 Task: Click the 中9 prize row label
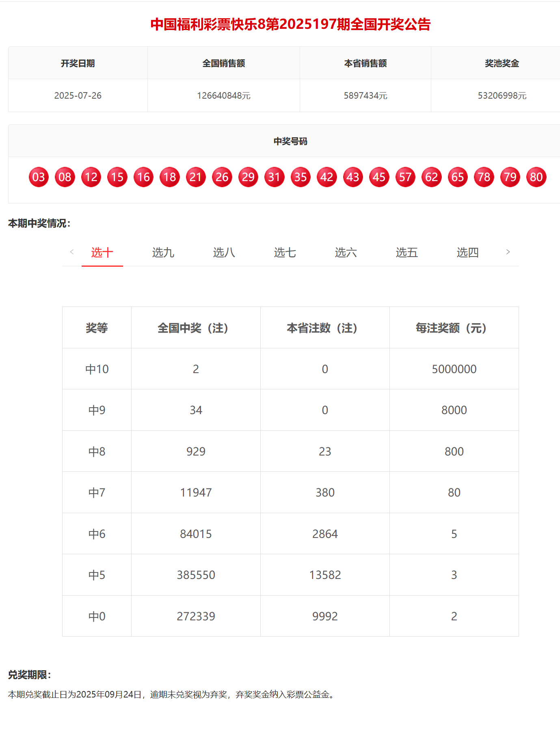[97, 410]
